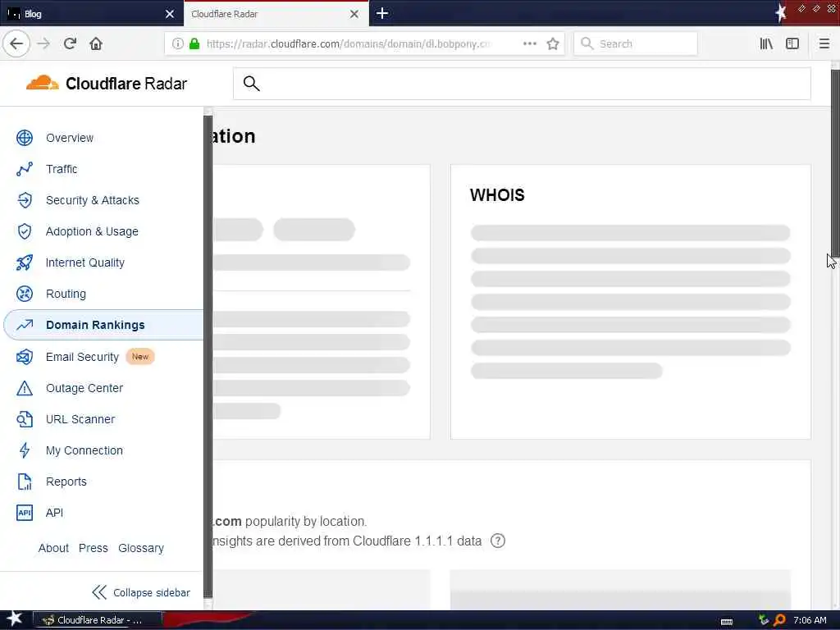
Task: Open the Routing page
Action: click(x=66, y=294)
